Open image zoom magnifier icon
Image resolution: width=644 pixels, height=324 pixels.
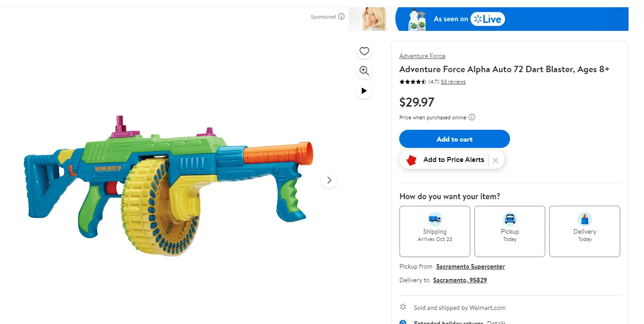364,71
